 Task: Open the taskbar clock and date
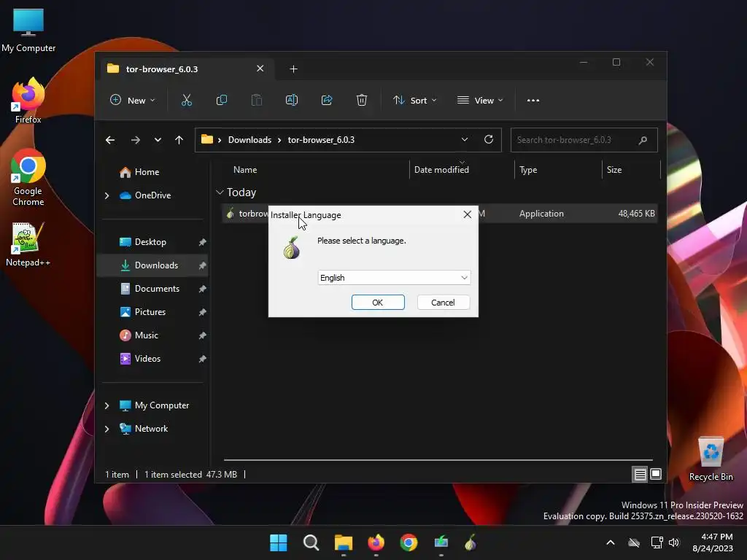tap(713, 542)
